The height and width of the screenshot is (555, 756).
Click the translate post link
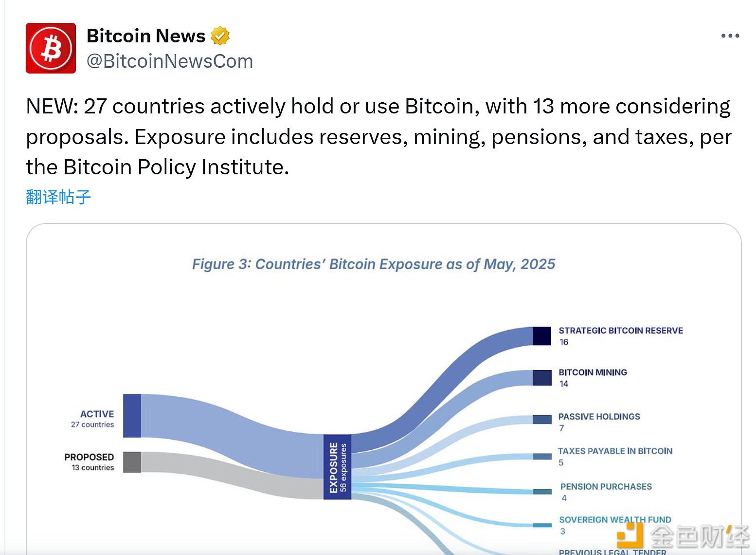click(58, 197)
